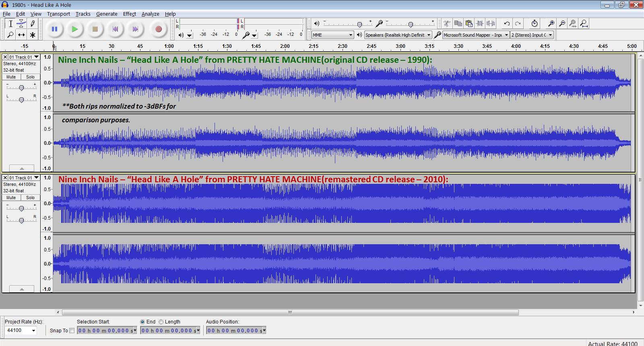This screenshot has height=346, width=644.
Task: Solo the second track
Action: [x=31, y=198]
